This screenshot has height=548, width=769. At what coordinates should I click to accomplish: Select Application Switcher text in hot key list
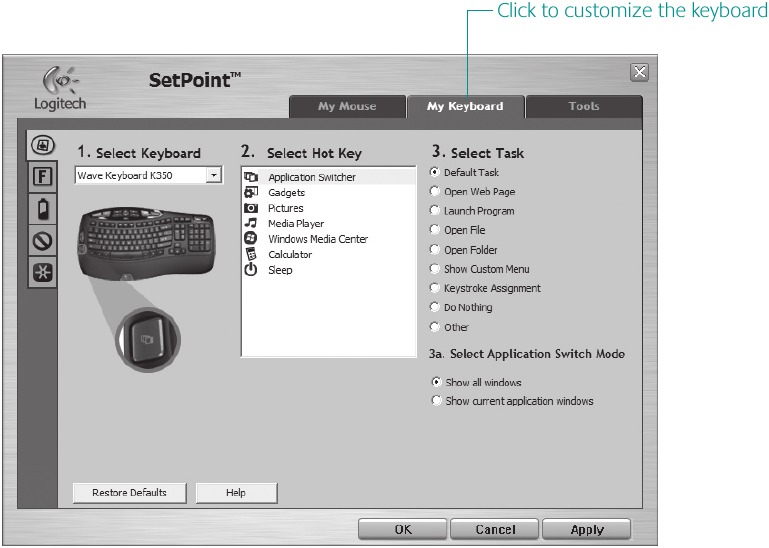pyautogui.click(x=312, y=177)
